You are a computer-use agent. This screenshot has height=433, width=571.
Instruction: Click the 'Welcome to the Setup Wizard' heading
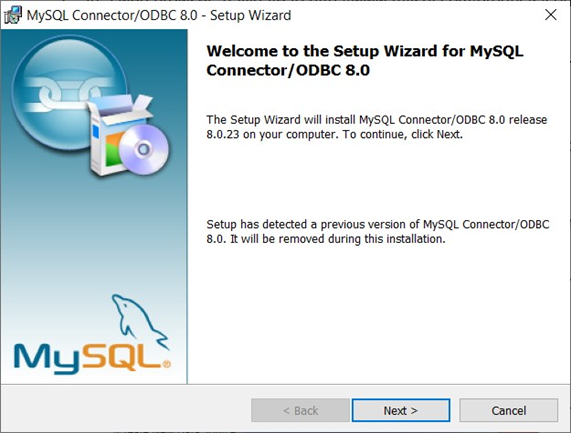tap(365, 60)
